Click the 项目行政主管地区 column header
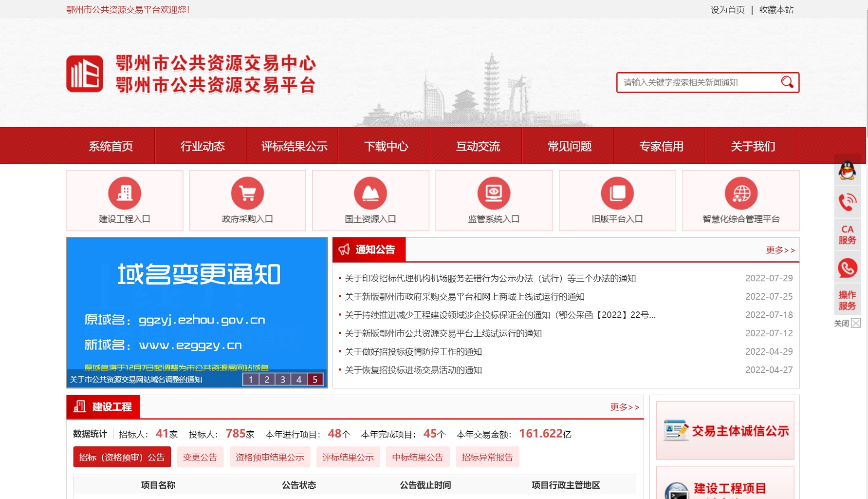The height and width of the screenshot is (499, 868). click(566, 485)
